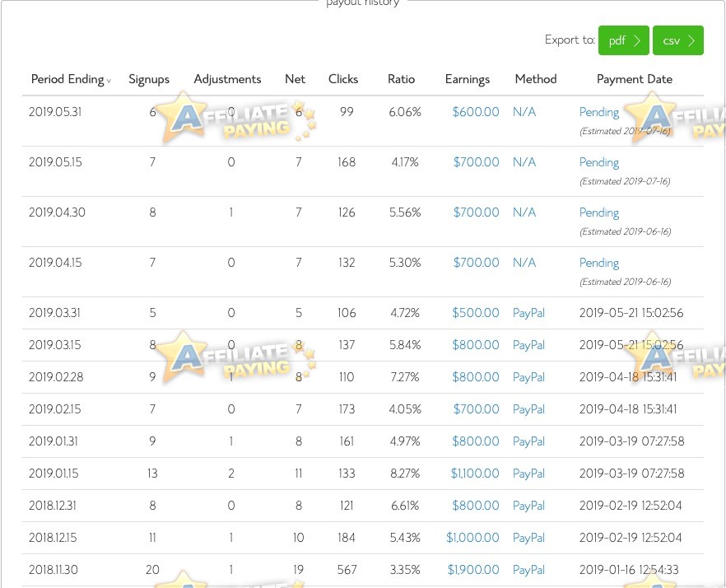Click the Clicks column header

click(x=343, y=79)
